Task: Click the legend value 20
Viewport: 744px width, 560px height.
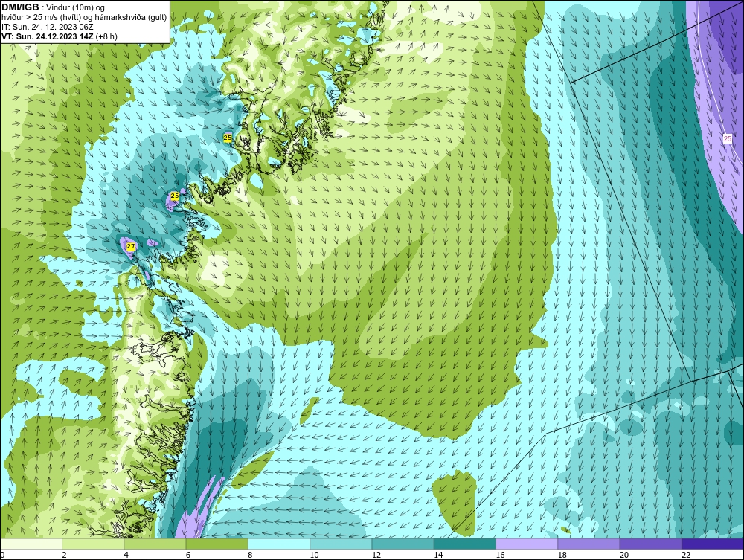Action: (623, 555)
